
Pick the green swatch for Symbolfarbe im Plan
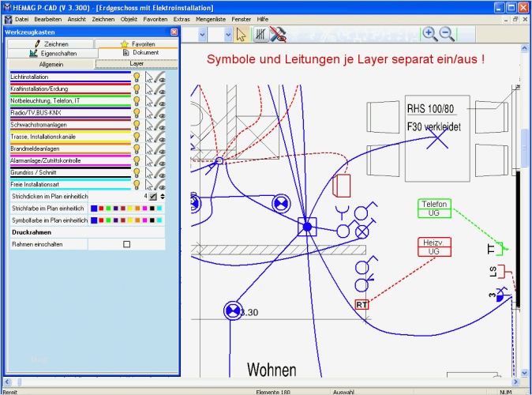(108, 220)
